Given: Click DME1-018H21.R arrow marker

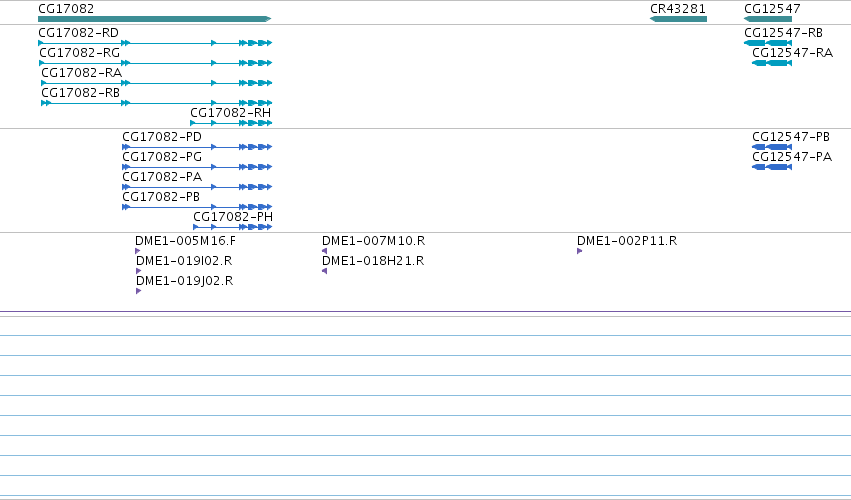Looking at the screenshot, I should [325, 271].
